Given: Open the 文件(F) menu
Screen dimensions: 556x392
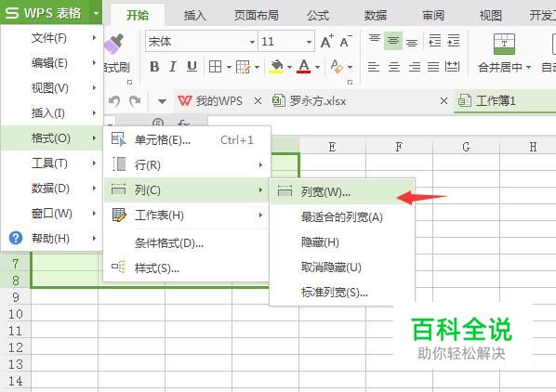Looking at the screenshot, I should click(52, 37).
